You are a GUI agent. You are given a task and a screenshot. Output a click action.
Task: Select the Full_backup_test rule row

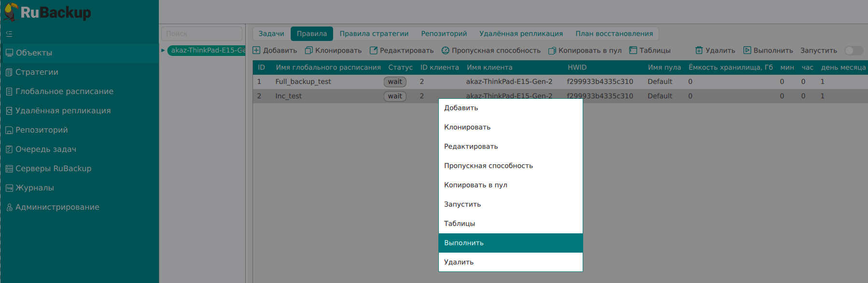(x=303, y=82)
